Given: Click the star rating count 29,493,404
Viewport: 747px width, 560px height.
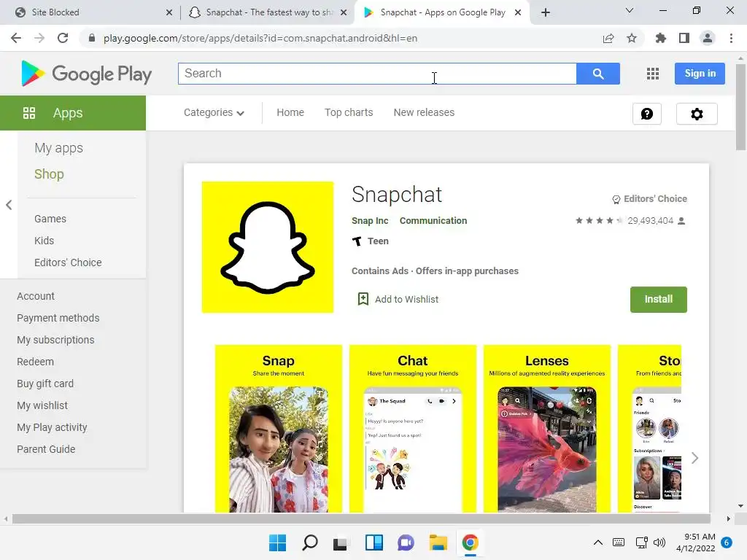Looking at the screenshot, I should (x=650, y=220).
